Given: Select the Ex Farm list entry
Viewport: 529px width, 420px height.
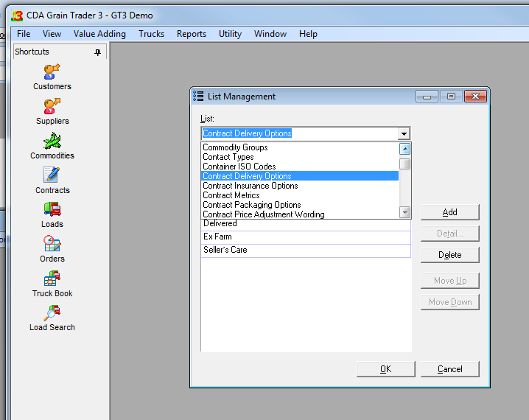Looking at the screenshot, I should coord(305,237).
